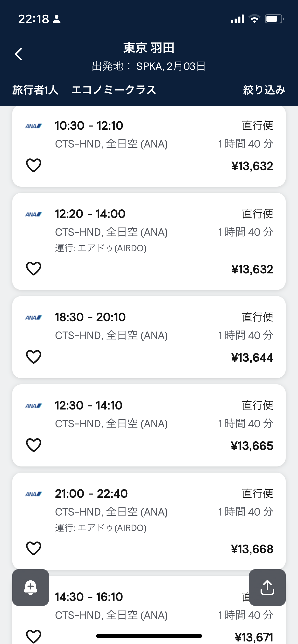Screen dimensions: 298x644
Task: Tap the Wi-Fi status icon
Action: (254, 19)
